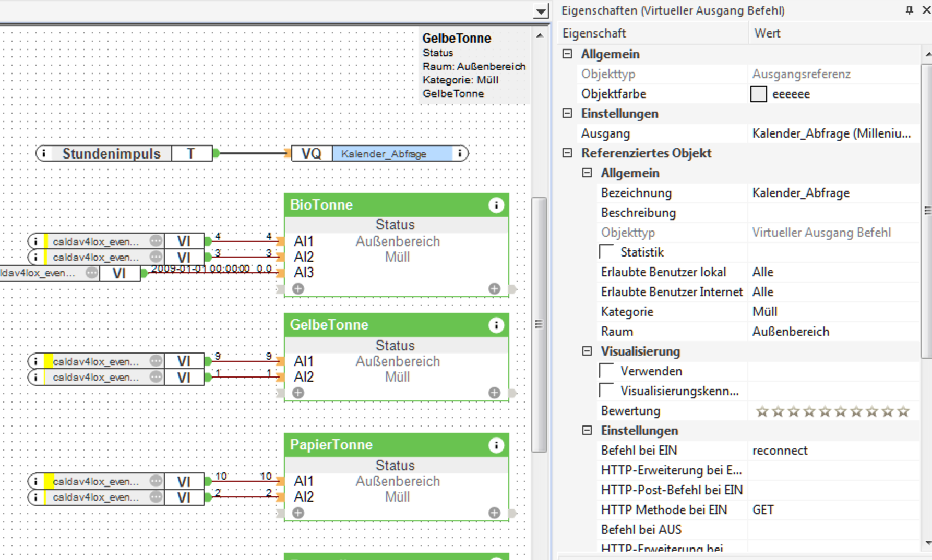Click the Objektfarbe eeeeee color swatch
The height and width of the screenshot is (560, 932).
pos(758,94)
